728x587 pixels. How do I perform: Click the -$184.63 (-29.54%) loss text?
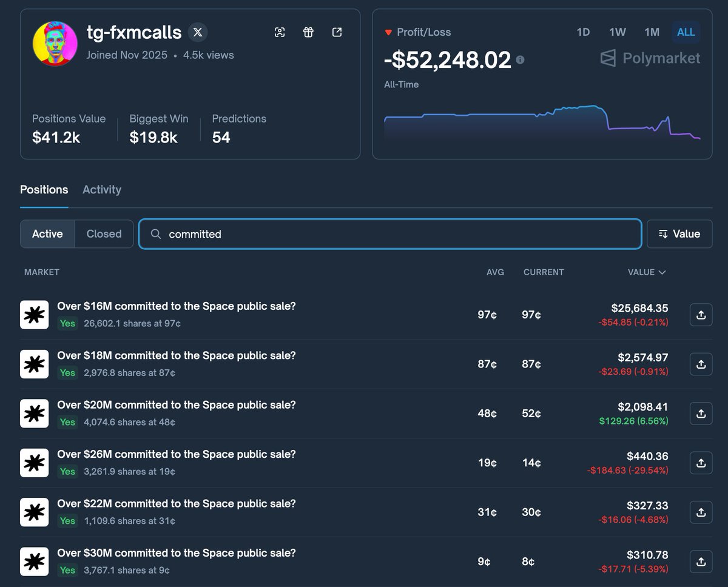point(628,470)
